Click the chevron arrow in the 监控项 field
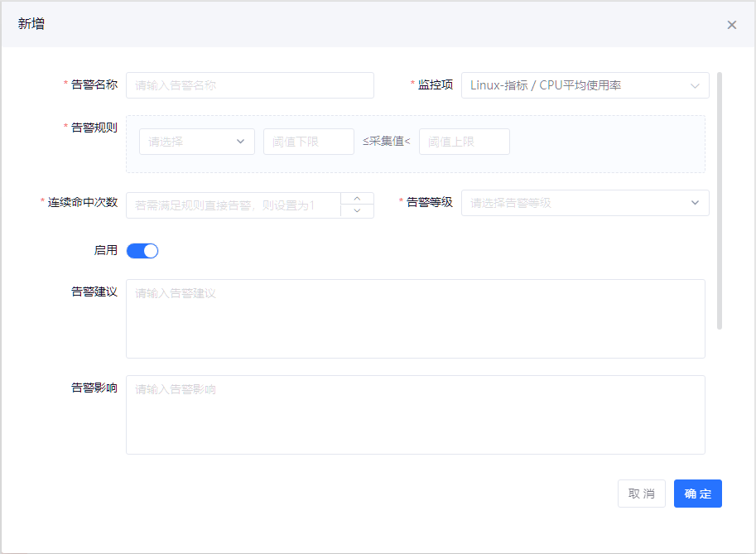 coord(694,85)
